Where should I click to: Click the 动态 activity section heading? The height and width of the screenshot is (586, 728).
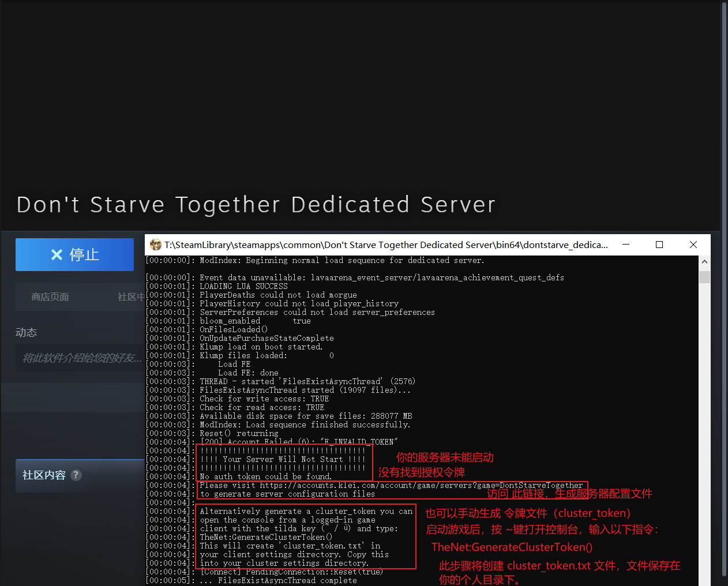27,332
